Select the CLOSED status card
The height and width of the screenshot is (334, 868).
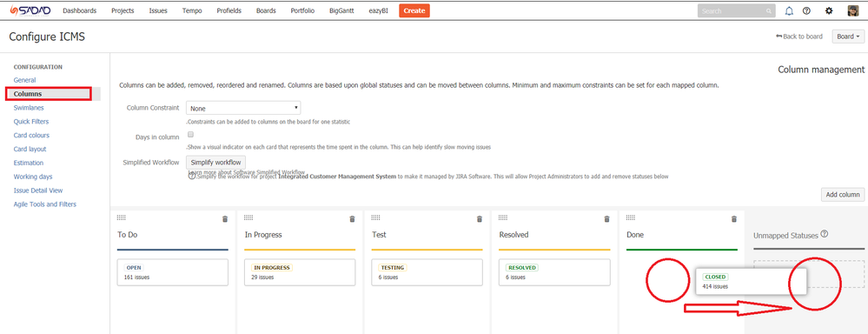pos(752,282)
